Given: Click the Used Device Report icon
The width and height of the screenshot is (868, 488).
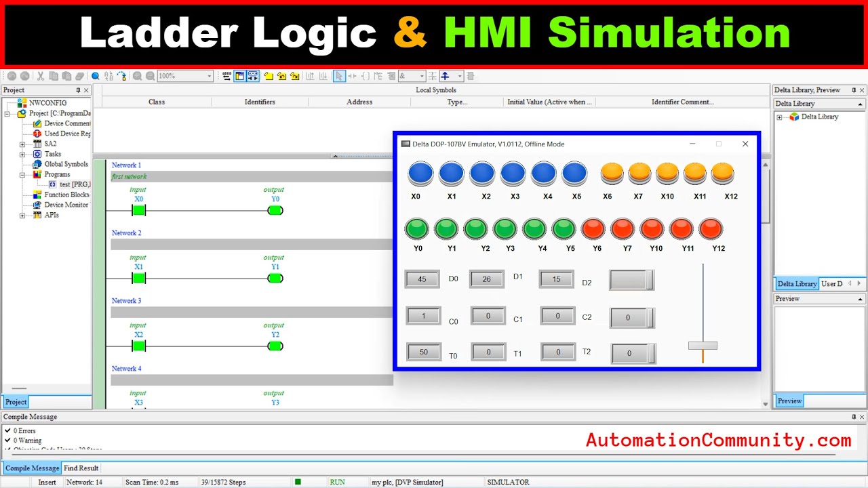Looking at the screenshot, I should point(37,134).
